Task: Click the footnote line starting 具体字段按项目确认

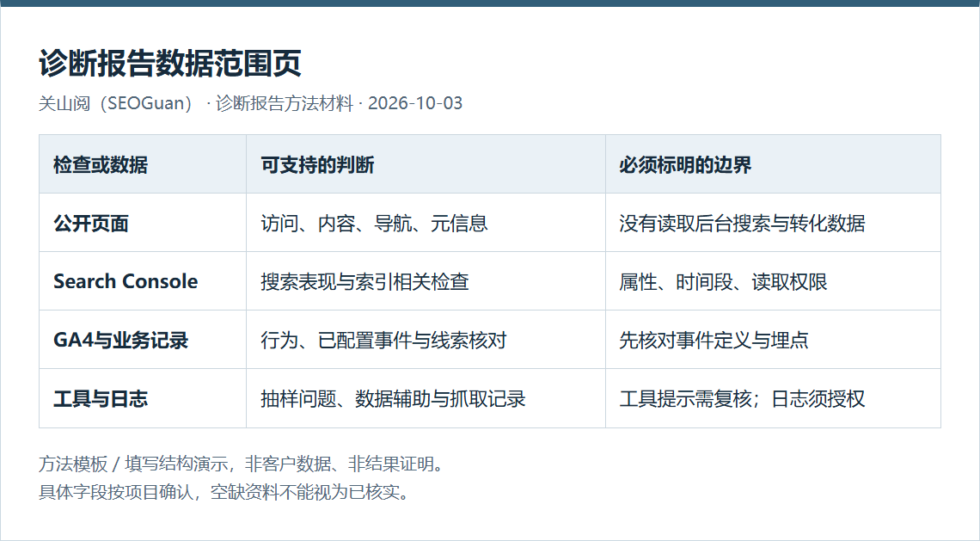Action: (225, 492)
